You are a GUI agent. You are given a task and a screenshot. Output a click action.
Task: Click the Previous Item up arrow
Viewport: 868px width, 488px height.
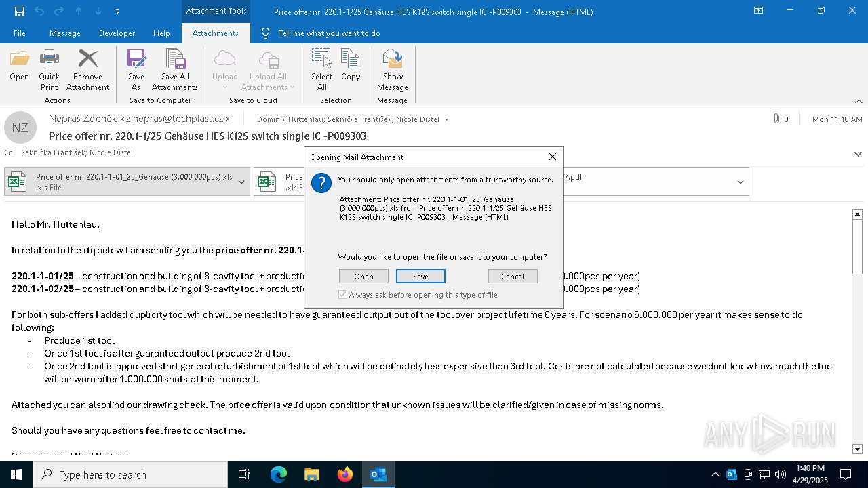[x=79, y=12]
